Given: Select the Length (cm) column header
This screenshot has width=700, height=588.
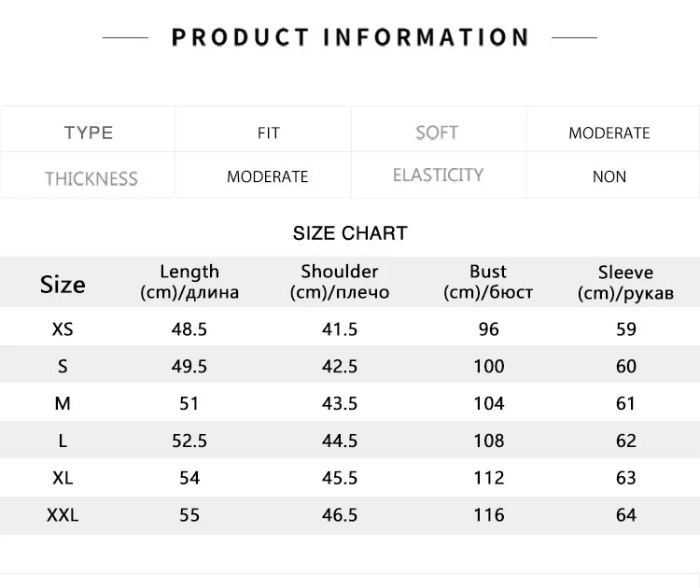Looking at the screenshot, I should pyautogui.click(x=189, y=282).
